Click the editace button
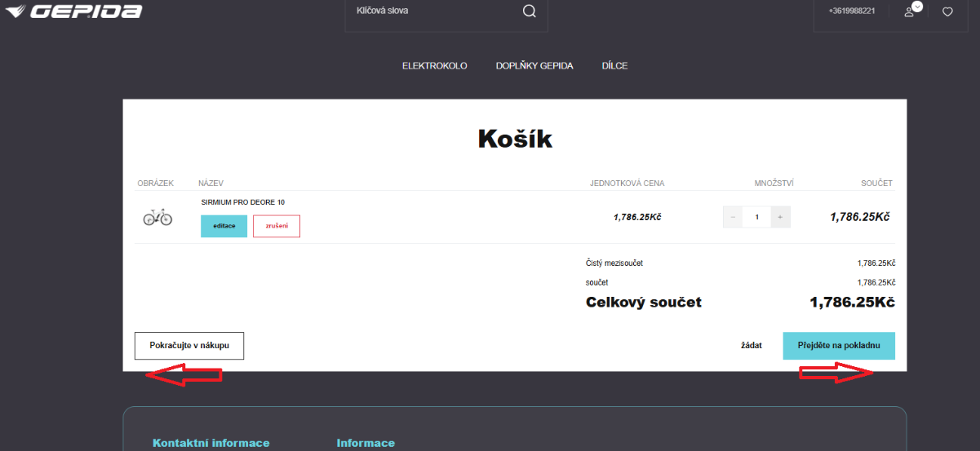Screen dimensions: 980x451 pos(224,226)
